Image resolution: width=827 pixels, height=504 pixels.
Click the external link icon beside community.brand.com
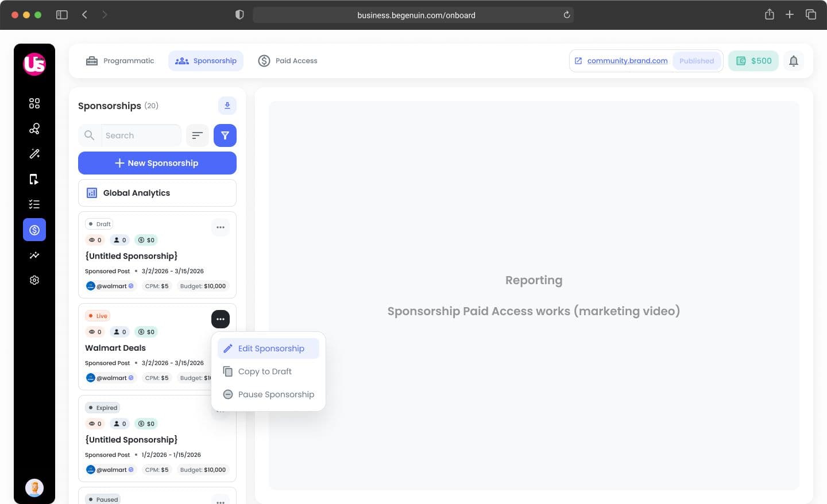[578, 61]
